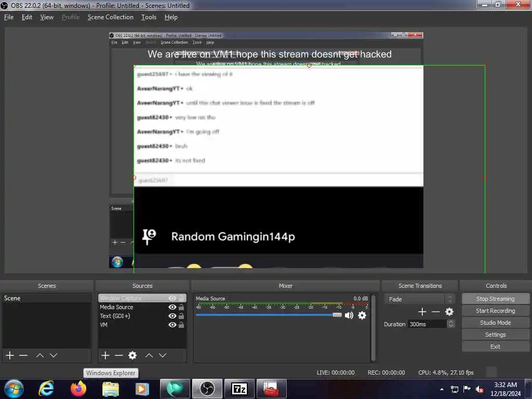Open 7-Zip from the taskbar
The height and width of the screenshot is (399, 532).
pyautogui.click(x=239, y=389)
